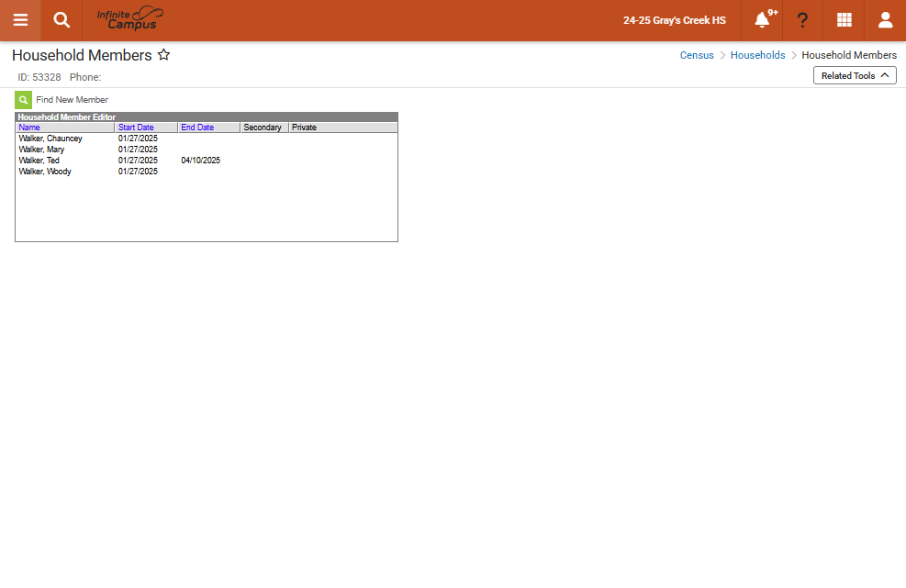Sort by End Date column header

(197, 128)
